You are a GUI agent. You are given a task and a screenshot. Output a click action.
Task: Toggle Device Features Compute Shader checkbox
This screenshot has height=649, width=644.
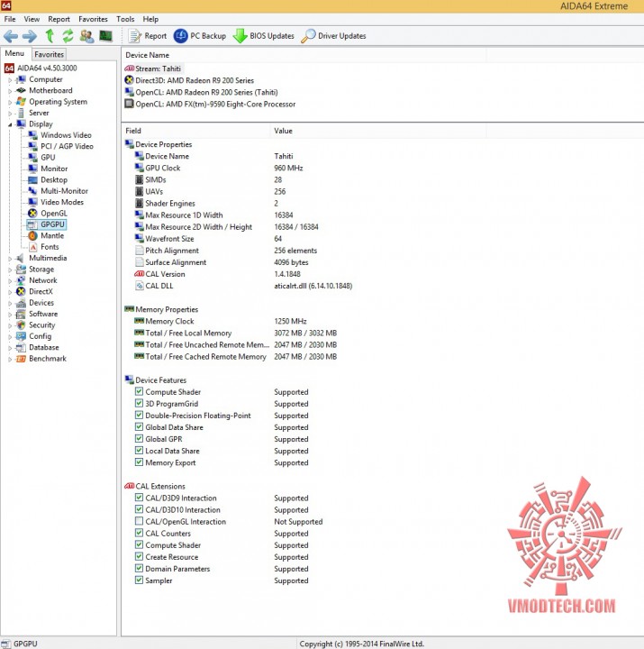click(x=139, y=391)
